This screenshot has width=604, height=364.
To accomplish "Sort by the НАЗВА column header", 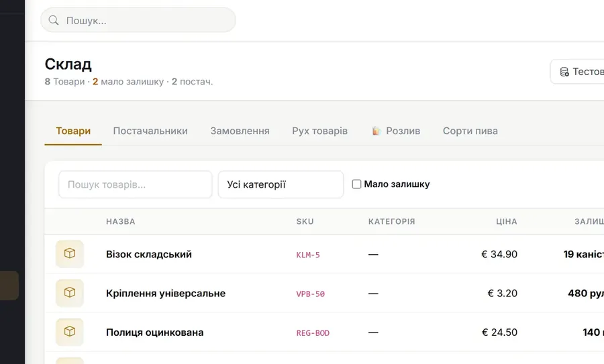I will [121, 222].
